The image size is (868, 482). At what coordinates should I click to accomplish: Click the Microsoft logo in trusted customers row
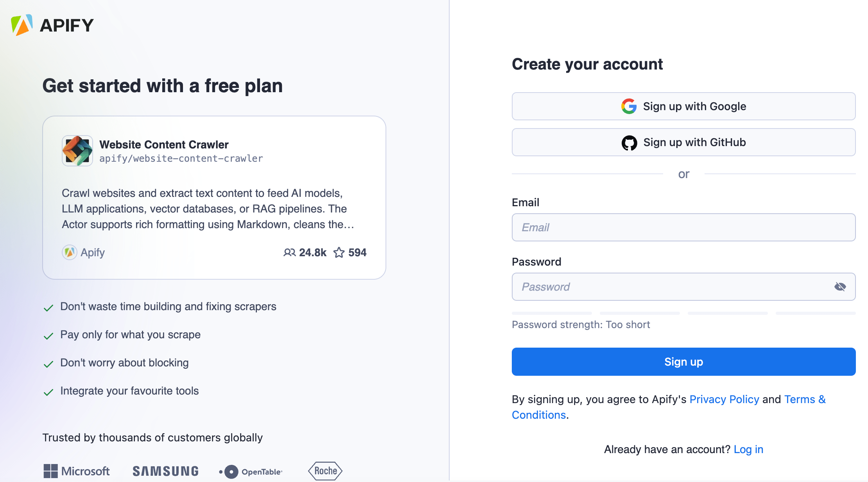click(x=77, y=471)
